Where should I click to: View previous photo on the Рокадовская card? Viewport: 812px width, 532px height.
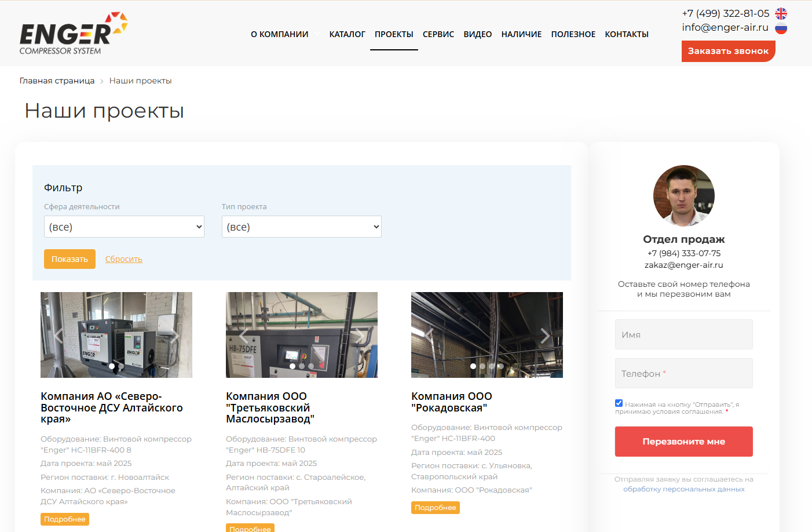[429, 336]
